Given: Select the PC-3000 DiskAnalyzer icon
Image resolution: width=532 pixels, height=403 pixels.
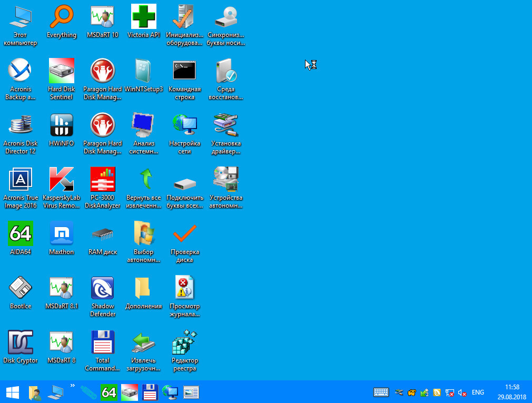Looking at the screenshot, I should tap(102, 180).
